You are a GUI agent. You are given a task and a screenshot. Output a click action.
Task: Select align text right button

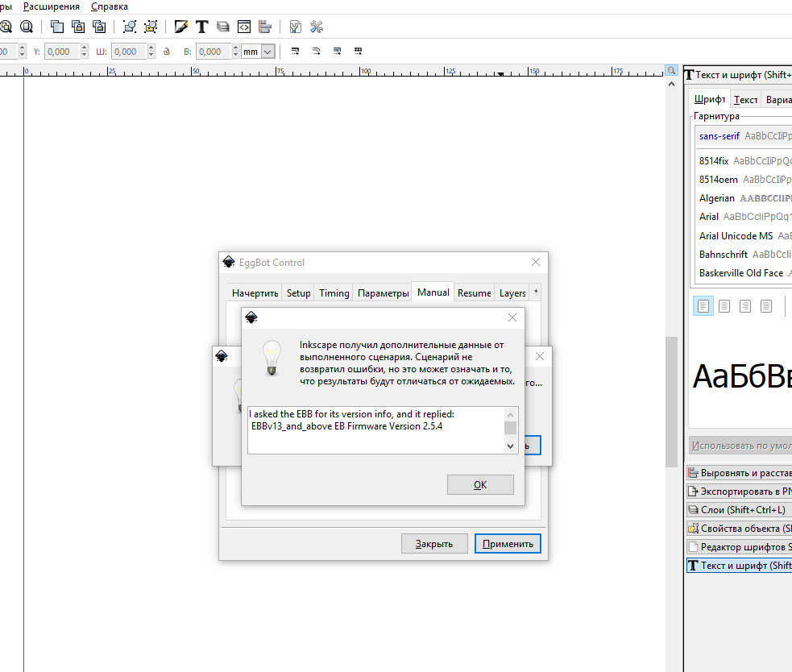[x=745, y=305]
